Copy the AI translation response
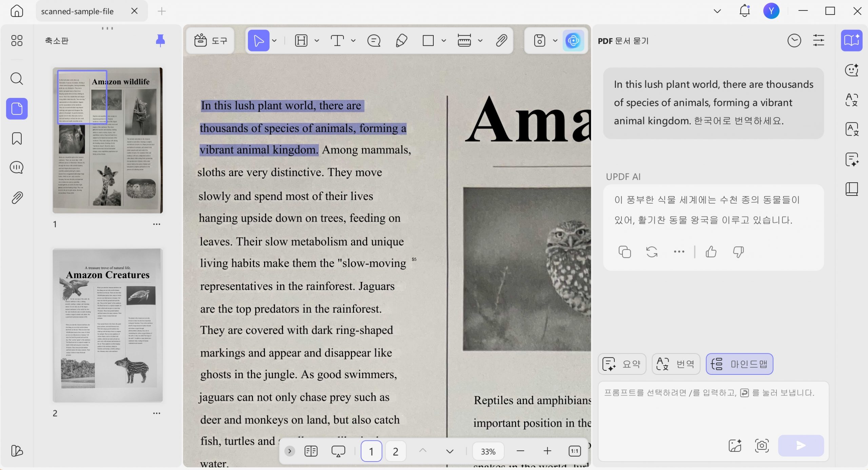Image resolution: width=868 pixels, height=470 pixels. coord(625,252)
